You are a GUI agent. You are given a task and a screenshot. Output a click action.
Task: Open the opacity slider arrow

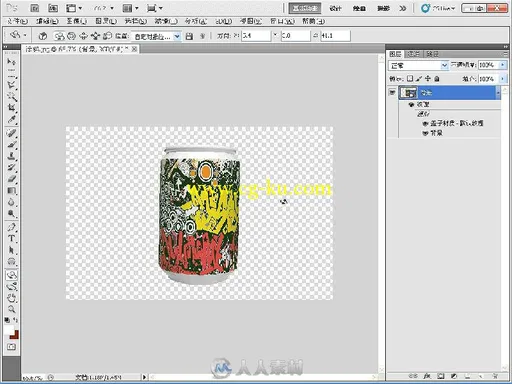(x=503, y=65)
